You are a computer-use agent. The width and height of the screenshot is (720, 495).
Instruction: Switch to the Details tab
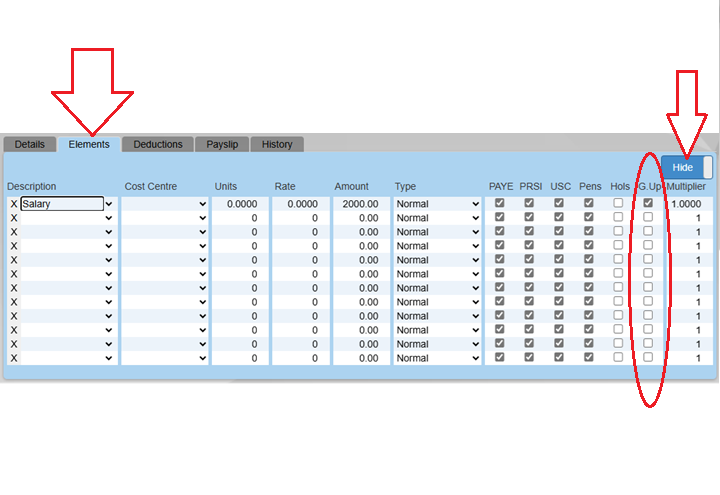29,144
